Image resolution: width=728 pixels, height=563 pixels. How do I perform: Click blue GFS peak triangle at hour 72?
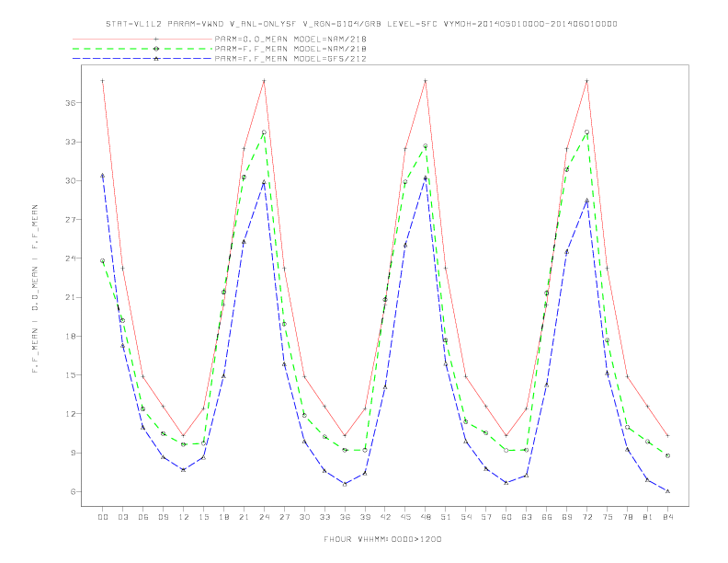click(586, 201)
